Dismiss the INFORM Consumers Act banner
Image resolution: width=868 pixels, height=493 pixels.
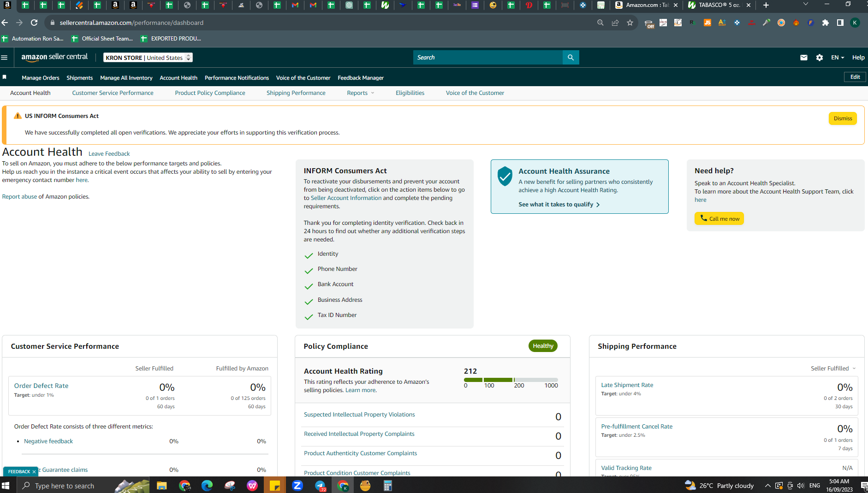[843, 118]
